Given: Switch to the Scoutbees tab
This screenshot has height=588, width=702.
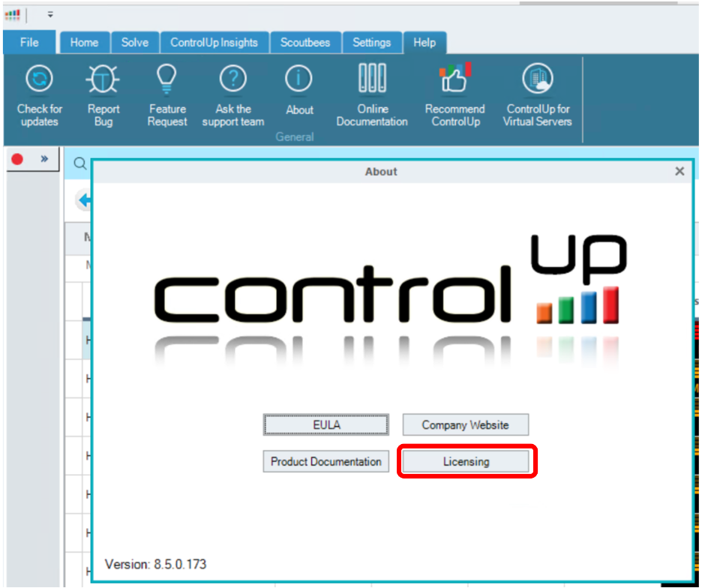Looking at the screenshot, I should 305,43.
